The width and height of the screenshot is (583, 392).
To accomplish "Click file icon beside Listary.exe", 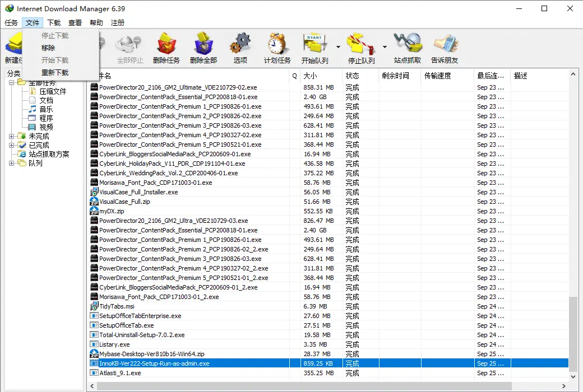I will coord(94,344).
